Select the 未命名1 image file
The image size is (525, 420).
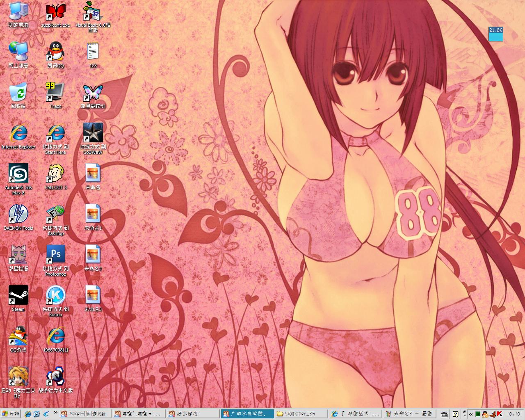pos(93,217)
